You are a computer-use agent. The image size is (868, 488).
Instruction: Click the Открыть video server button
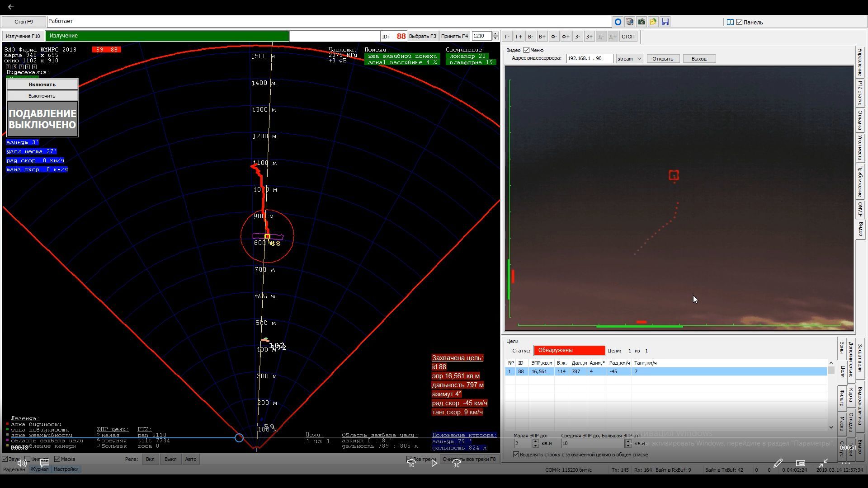[663, 59]
